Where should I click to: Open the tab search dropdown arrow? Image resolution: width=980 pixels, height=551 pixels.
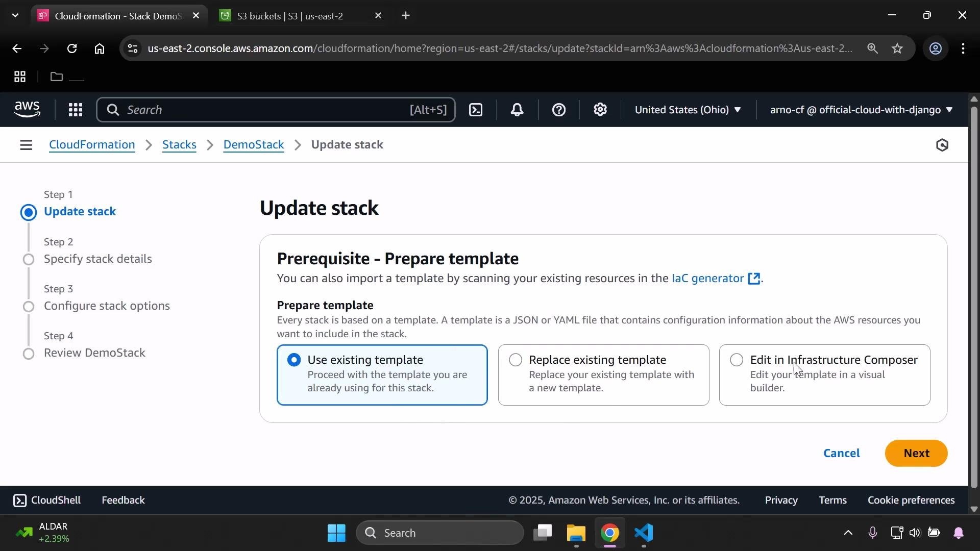pos(15,16)
